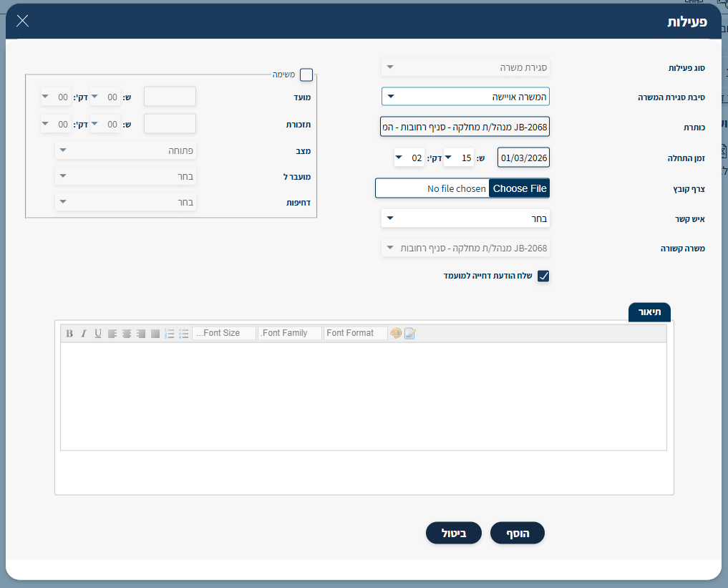The height and width of the screenshot is (588, 728).
Task: Click the ביטול button
Action: point(453,533)
